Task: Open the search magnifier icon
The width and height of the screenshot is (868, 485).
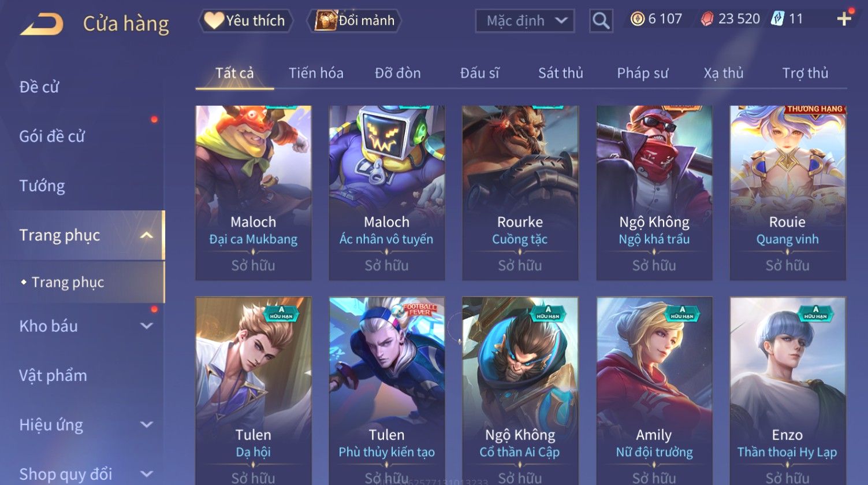Action: click(x=601, y=21)
